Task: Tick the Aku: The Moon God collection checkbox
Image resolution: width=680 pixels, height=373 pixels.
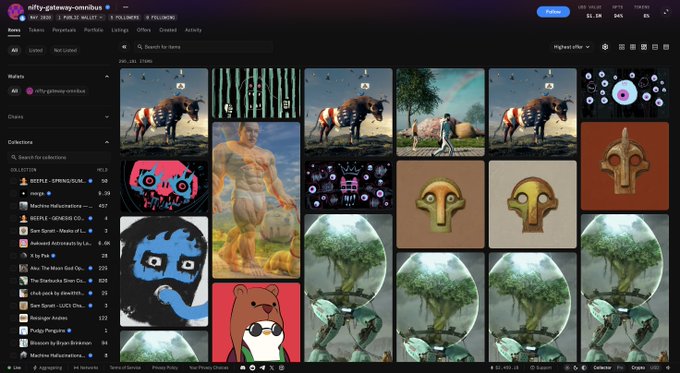Action: click(13, 268)
